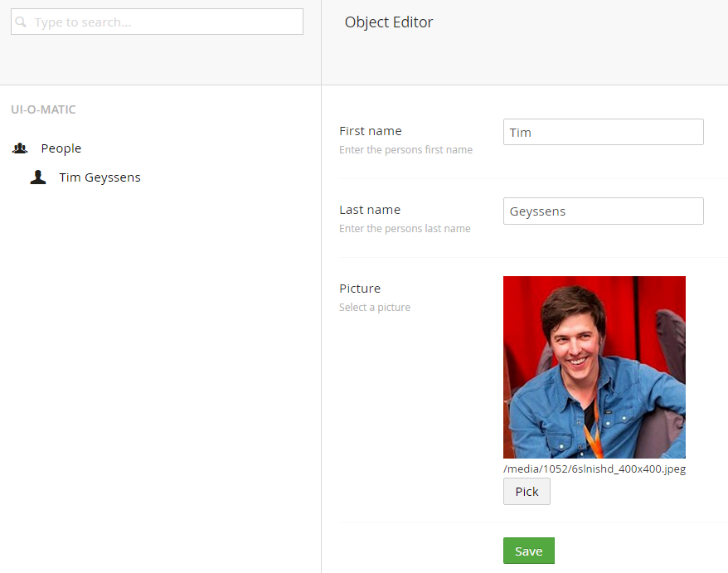Click the First name input field
Viewport: 728px width, 573px height.
(x=603, y=132)
